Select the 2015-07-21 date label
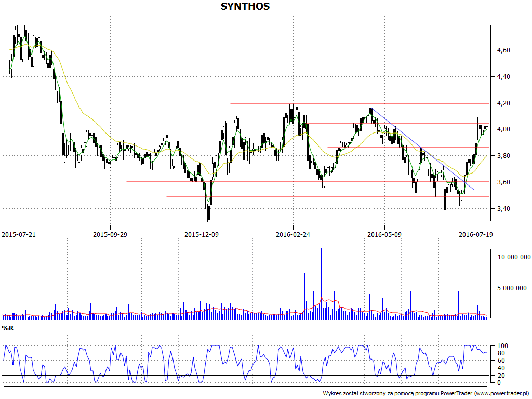532x399 pixels. point(19,234)
